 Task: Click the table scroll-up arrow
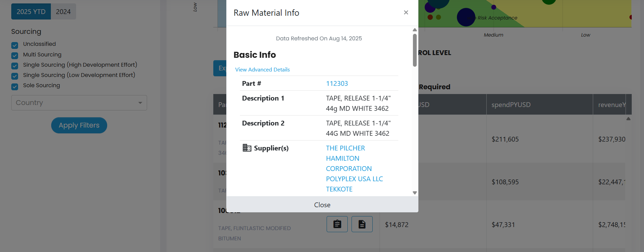coord(628,119)
